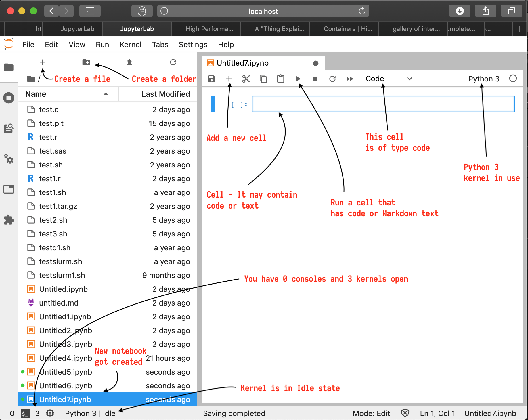Paste cell from clipboard icon
This screenshot has height=420, width=528.
click(x=280, y=79)
